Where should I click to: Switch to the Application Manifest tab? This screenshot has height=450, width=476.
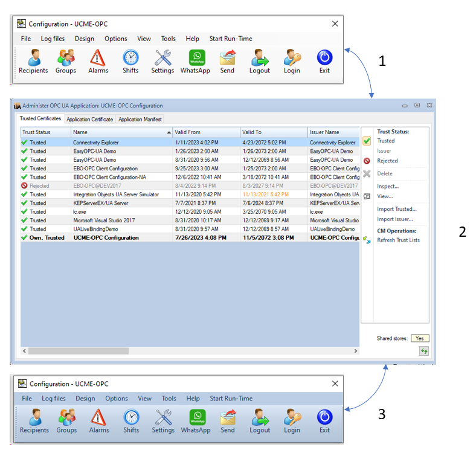140,120
